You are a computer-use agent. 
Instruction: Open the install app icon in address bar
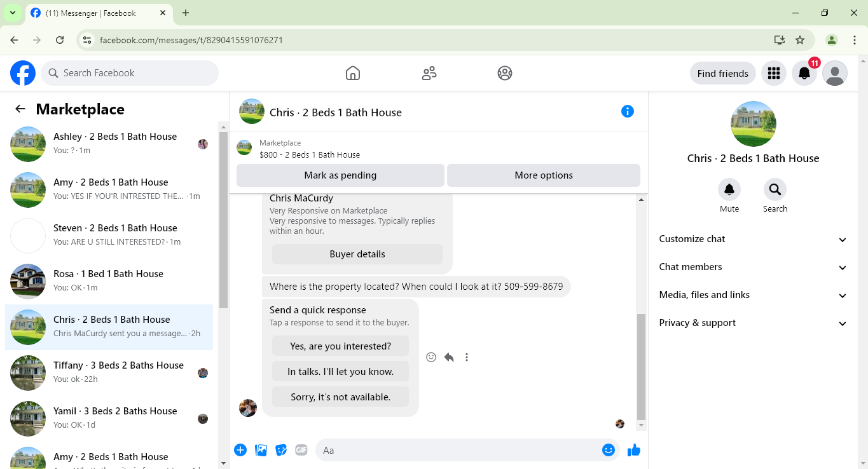click(x=780, y=40)
